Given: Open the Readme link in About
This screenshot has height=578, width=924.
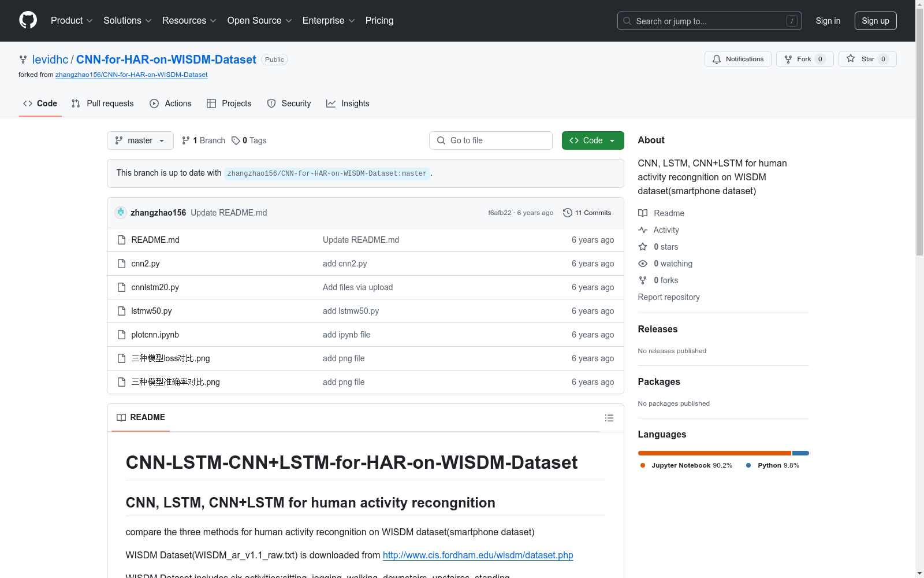Looking at the screenshot, I should (x=661, y=213).
